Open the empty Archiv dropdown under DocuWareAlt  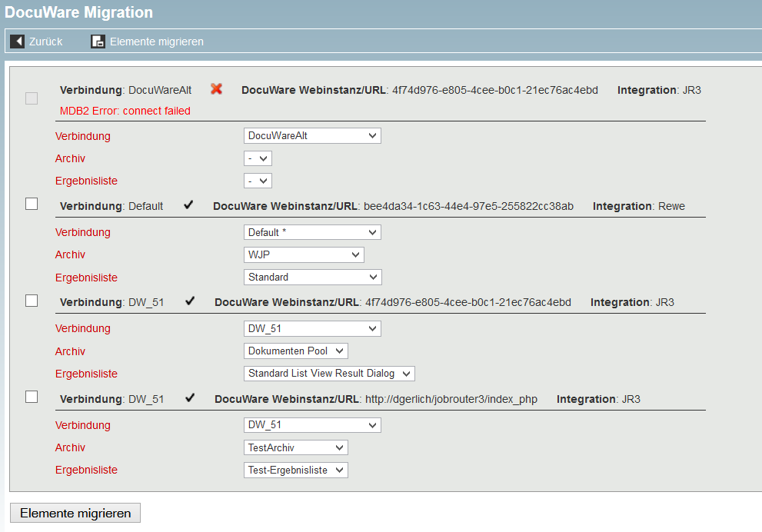pos(258,158)
